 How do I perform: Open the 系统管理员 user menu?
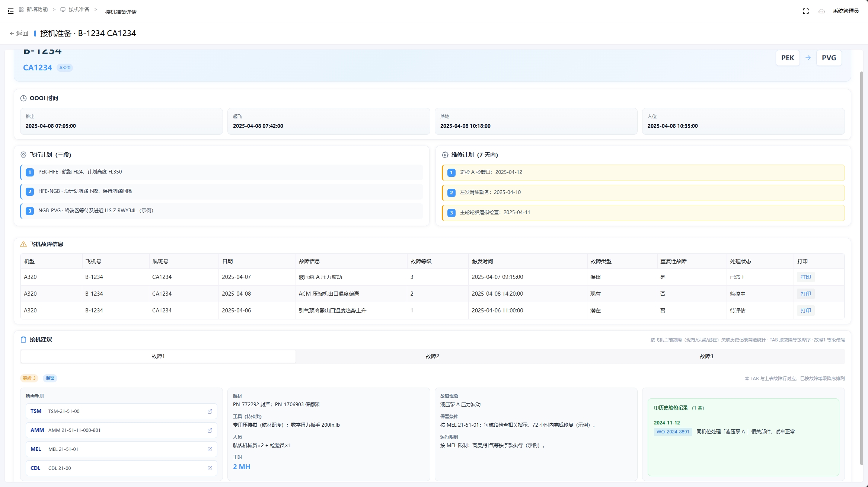tap(846, 11)
